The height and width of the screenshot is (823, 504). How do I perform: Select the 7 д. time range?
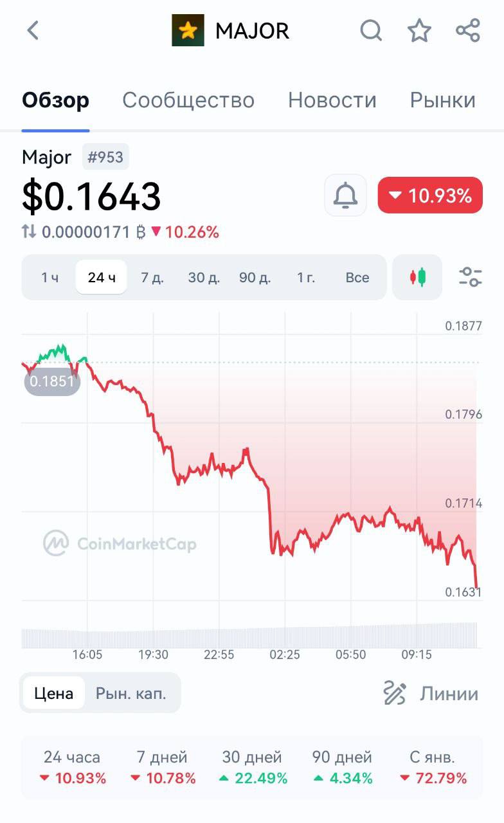(x=152, y=277)
